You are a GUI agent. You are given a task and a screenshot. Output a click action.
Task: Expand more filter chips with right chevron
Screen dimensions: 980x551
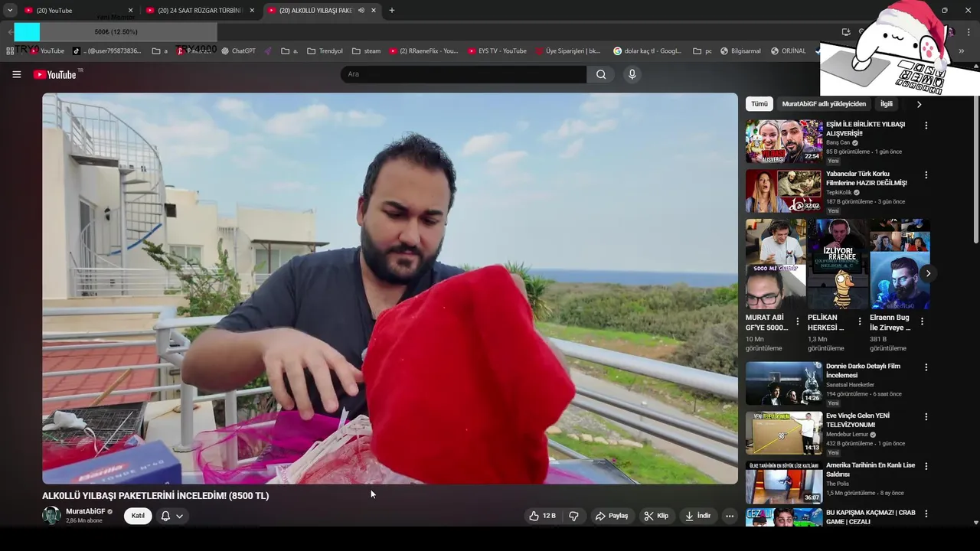(919, 104)
